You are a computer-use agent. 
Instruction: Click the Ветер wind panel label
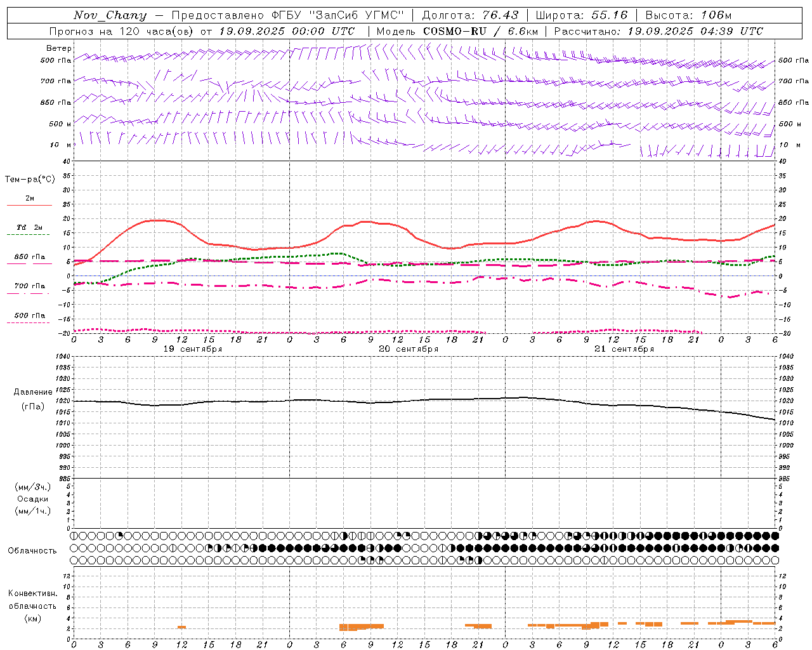pos(58,48)
